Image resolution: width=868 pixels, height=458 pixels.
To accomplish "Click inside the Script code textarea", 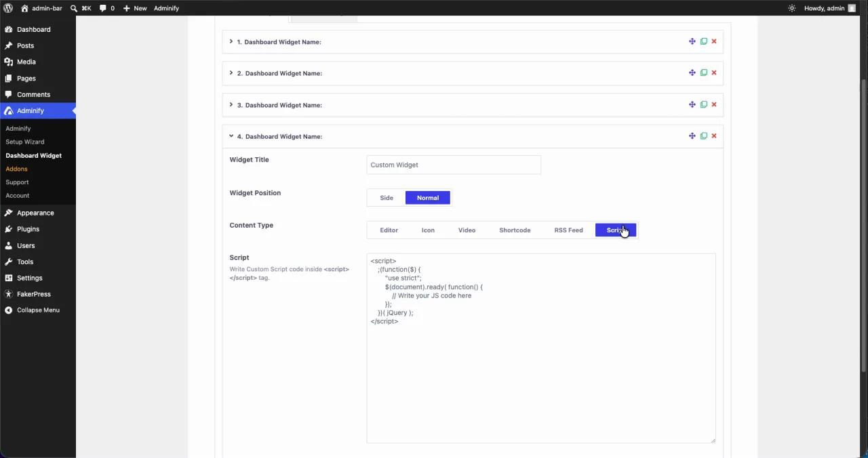I will (x=541, y=348).
